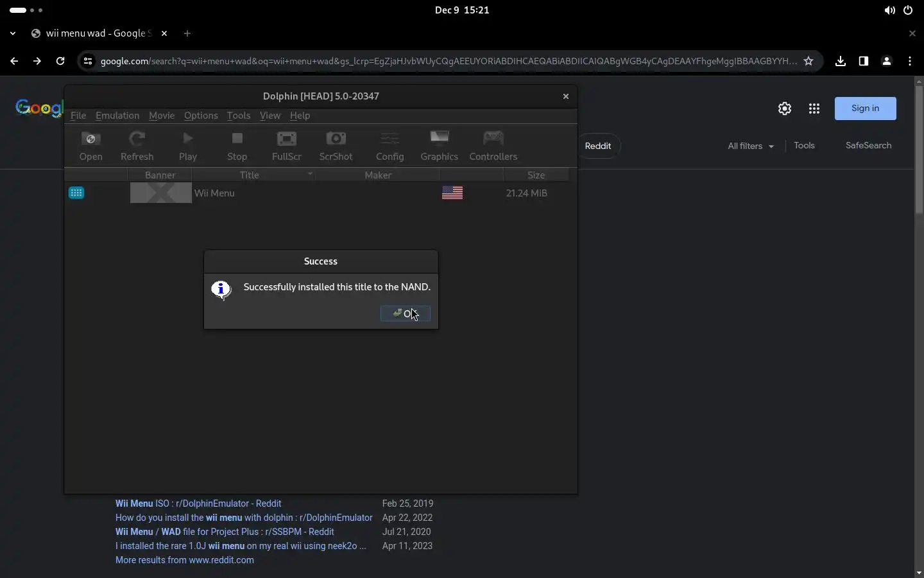
Task: Open the Movie menu in Dolphin
Action: (162, 116)
